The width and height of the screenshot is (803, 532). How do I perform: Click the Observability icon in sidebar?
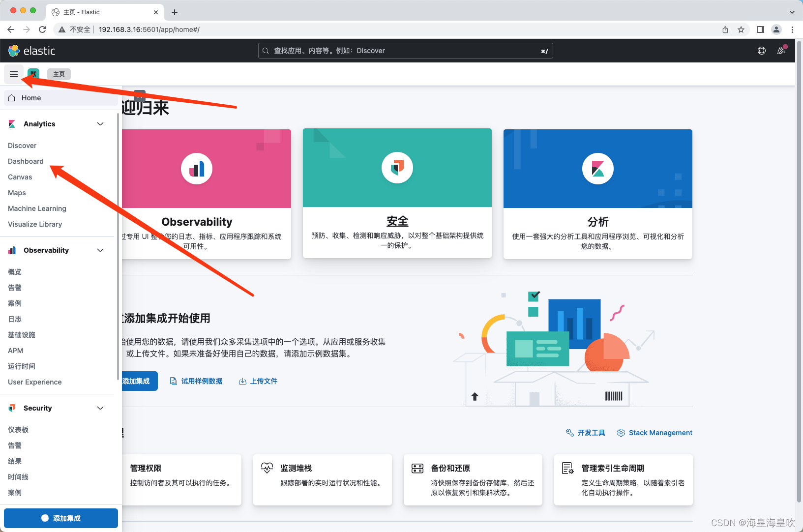click(12, 250)
